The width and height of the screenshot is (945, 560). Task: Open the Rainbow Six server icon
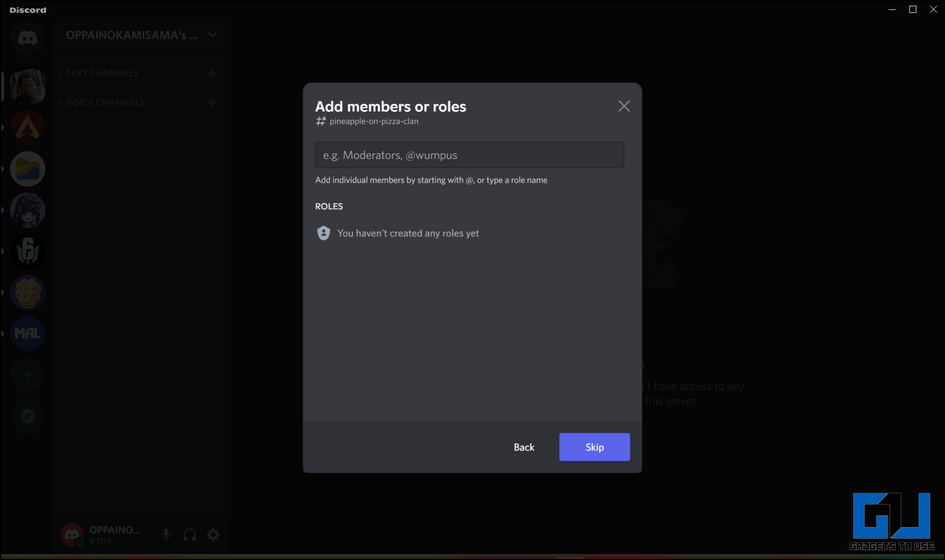(28, 251)
